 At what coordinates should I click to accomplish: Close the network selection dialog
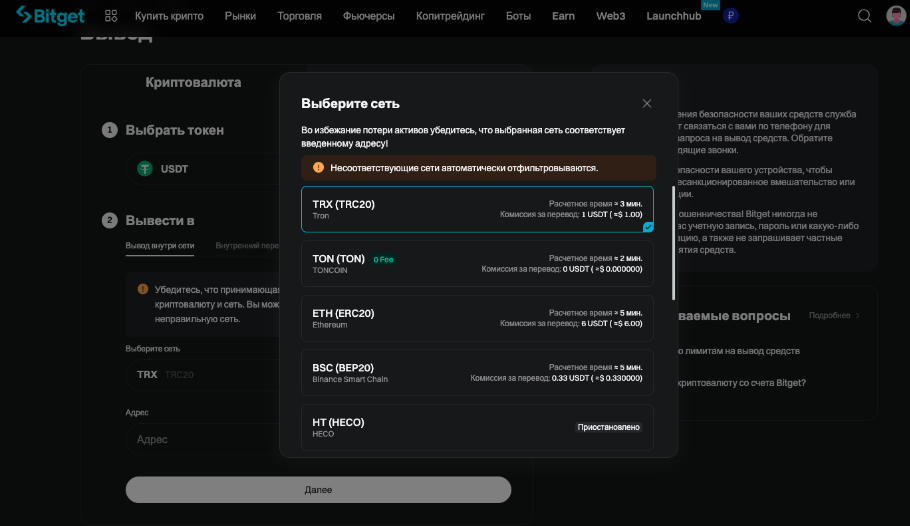(x=647, y=103)
